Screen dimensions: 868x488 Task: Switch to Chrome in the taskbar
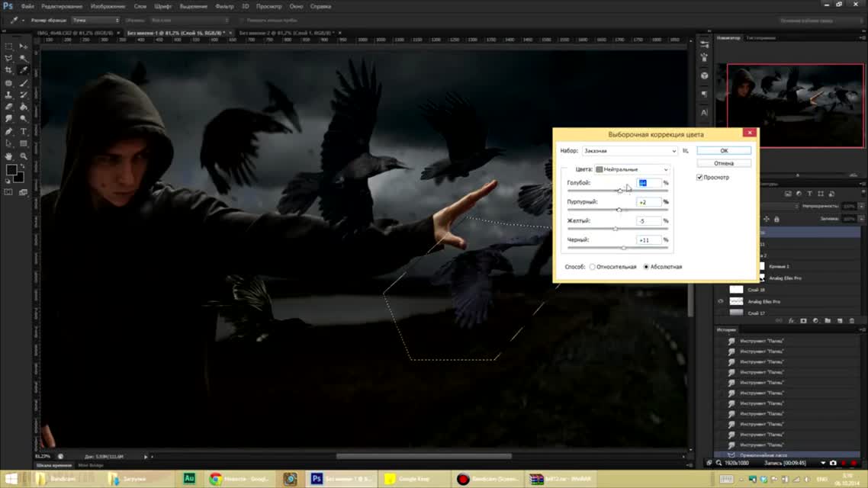[240, 479]
